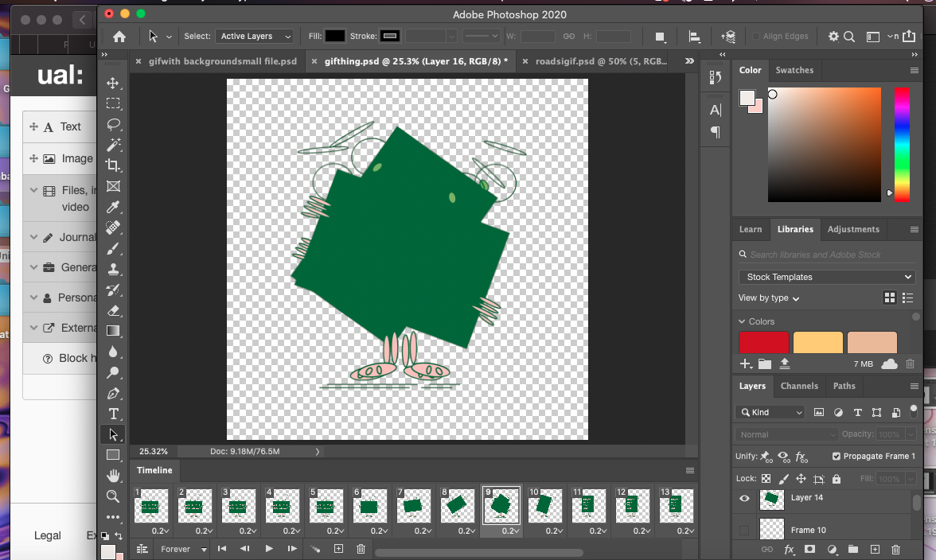This screenshot has height=560, width=936.
Task: Select the Eyedropper tool
Action: coord(113,208)
